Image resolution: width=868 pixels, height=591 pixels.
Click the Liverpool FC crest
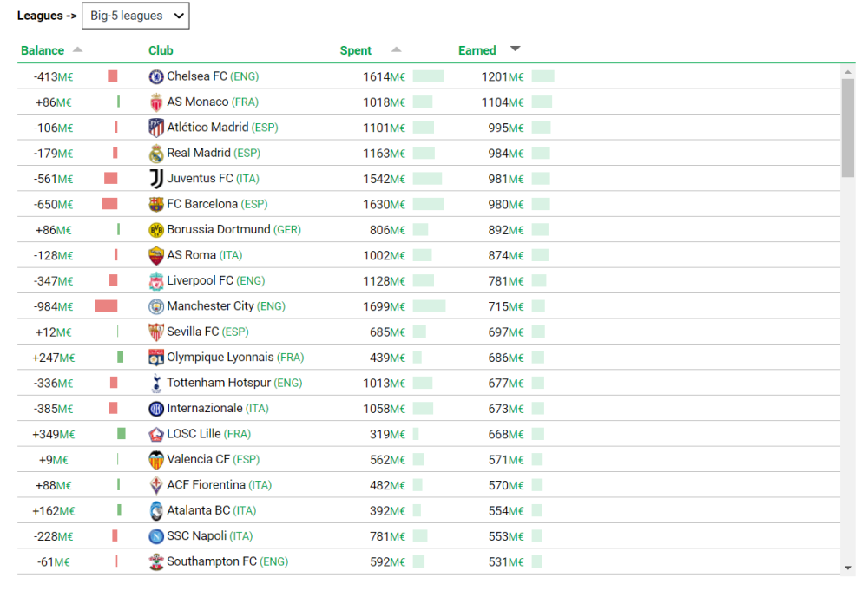click(156, 281)
